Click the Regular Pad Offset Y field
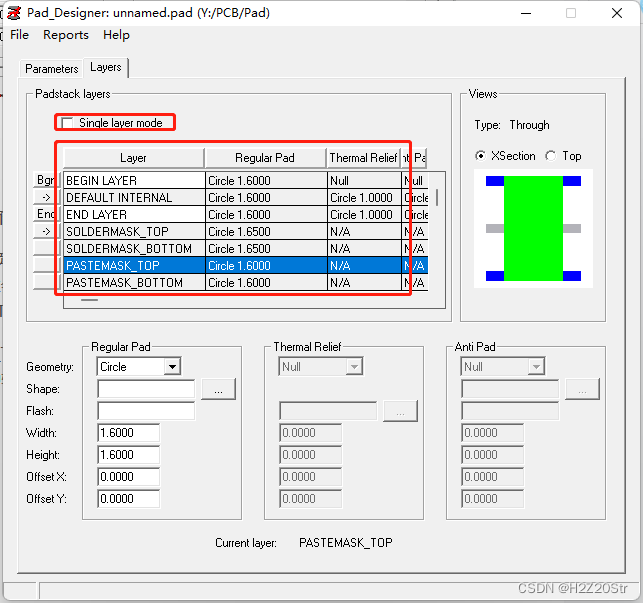Viewport: 643px width, 603px height. coord(128,499)
